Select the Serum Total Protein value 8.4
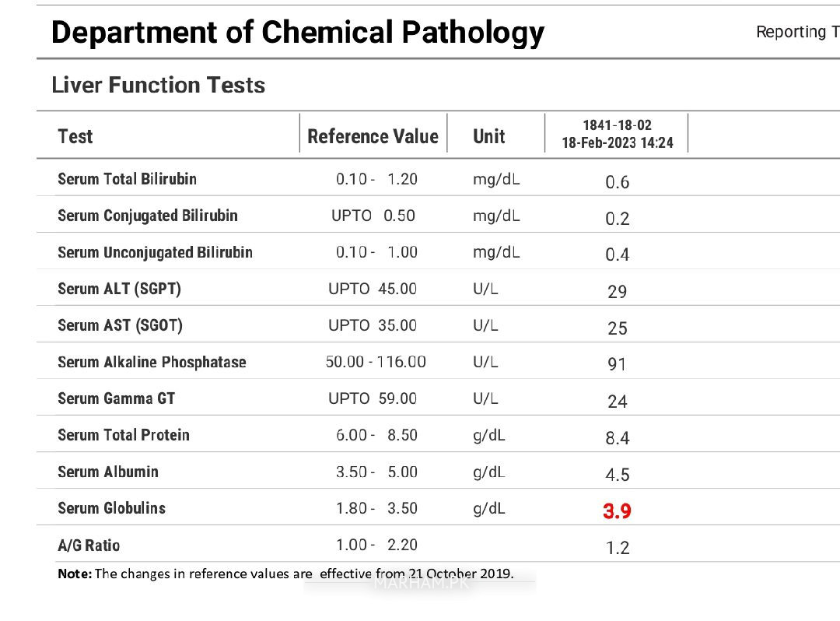Viewport: 840px width, 621px height. [617, 438]
